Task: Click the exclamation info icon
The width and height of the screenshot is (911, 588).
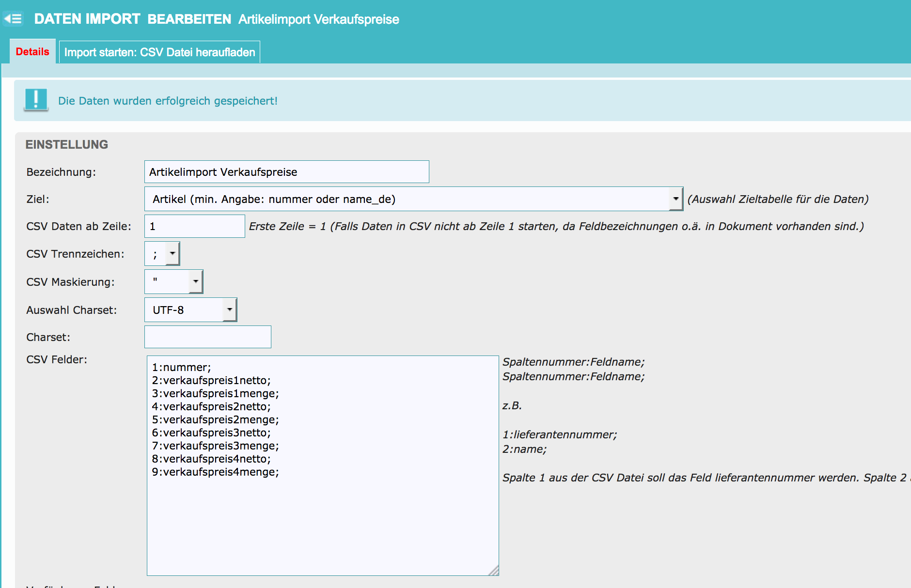Action: tap(36, 100)
